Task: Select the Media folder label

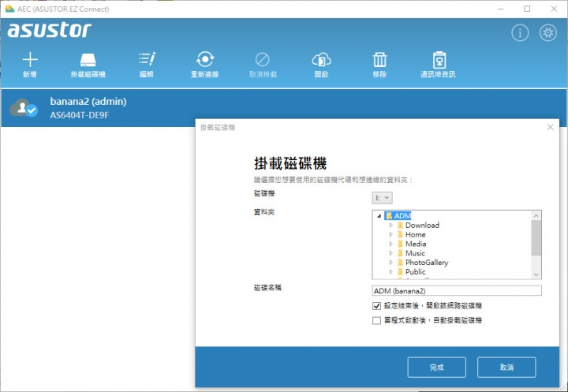Action: tap(416, 244)
